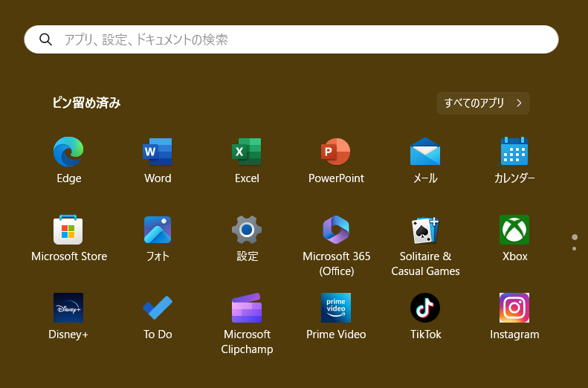
Task: Open すべてのアプリ (All apps) list
Action: tap(483, 103)
